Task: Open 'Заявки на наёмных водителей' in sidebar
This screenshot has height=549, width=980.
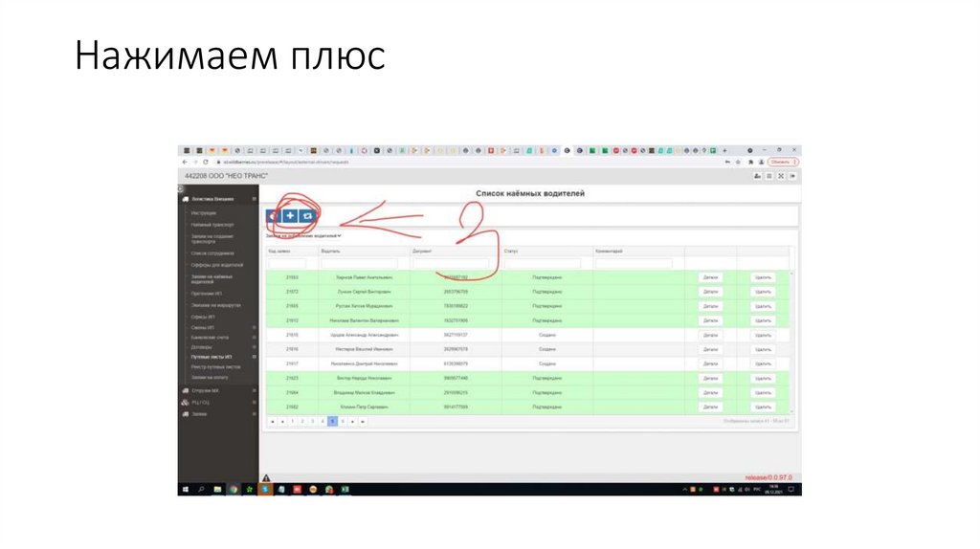Action: point(212,279)
